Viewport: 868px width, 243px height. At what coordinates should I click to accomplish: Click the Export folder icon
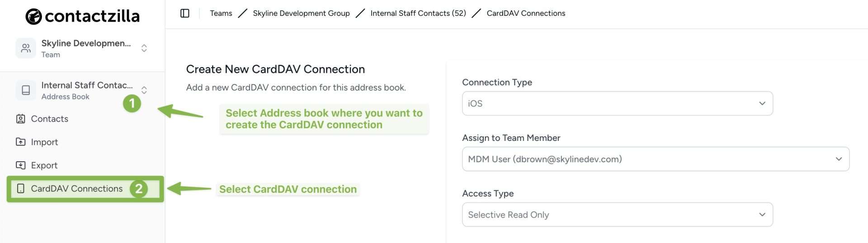(x=21, y=165)
